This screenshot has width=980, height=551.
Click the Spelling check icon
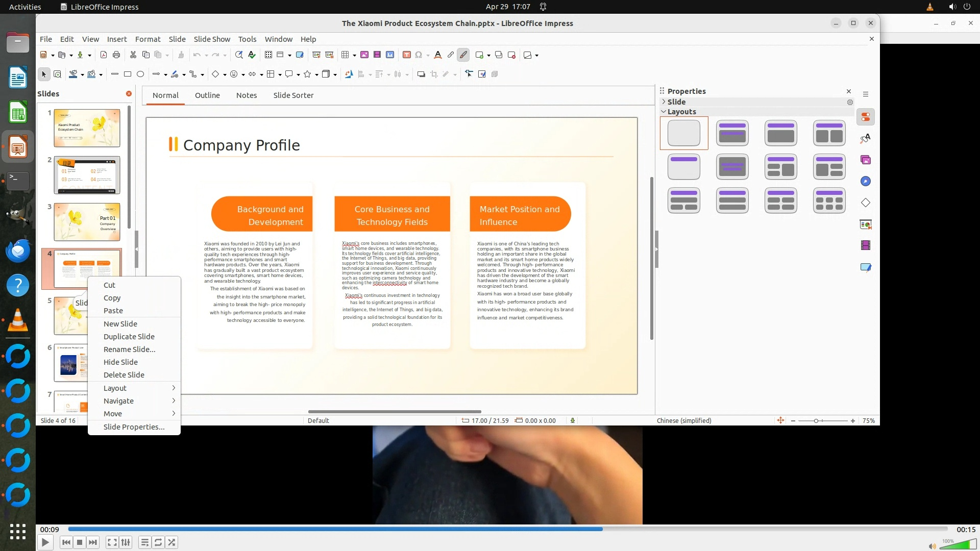point(252,55)
